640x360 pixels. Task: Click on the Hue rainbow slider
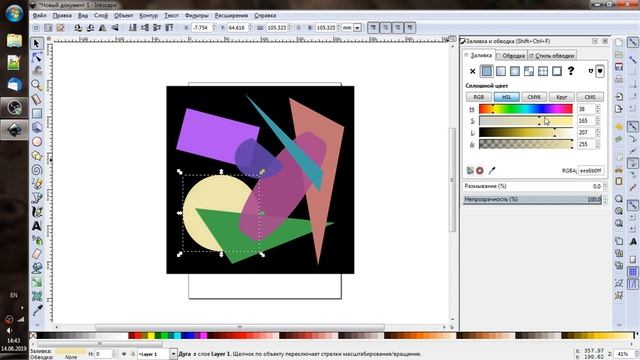coord(526,109)
